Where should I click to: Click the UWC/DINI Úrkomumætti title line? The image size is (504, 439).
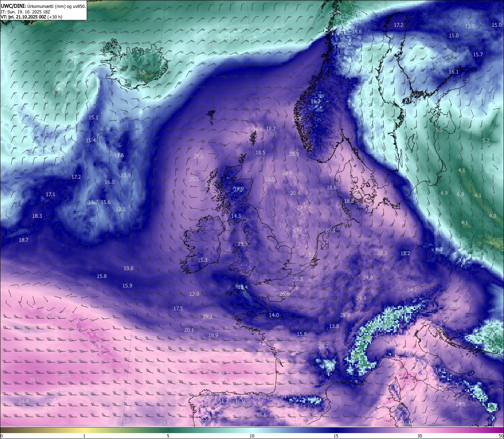pos(43,6)
